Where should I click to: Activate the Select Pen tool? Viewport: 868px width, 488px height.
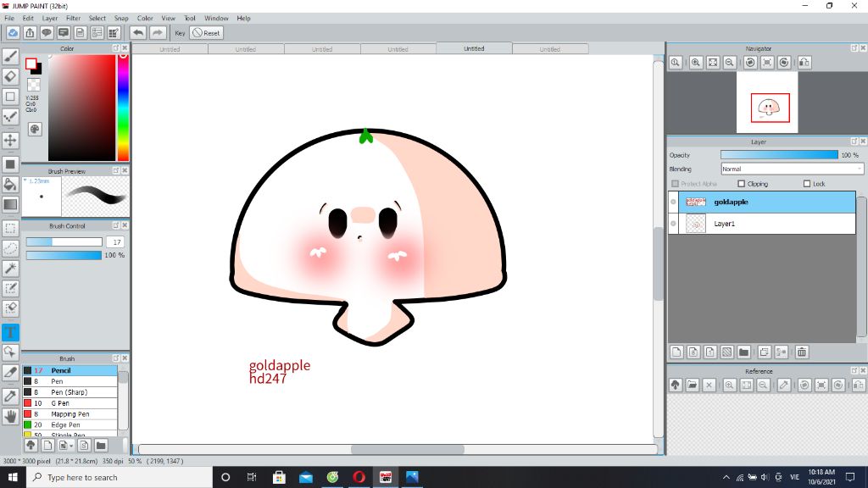(10, 288)
